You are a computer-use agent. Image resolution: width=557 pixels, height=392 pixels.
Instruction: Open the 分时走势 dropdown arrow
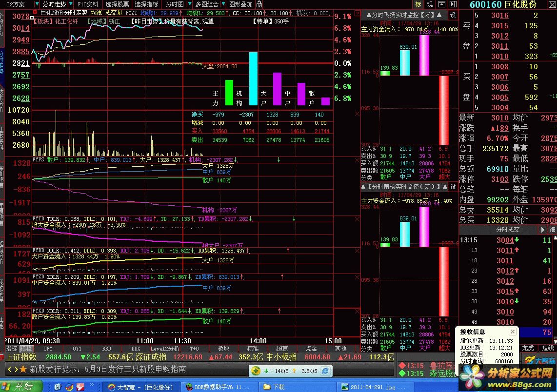[x=71, y=4]
